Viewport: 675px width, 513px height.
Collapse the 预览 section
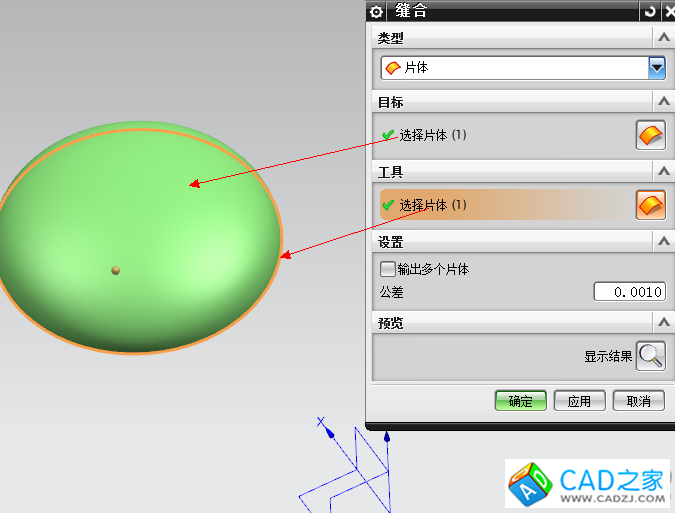pyautogui.click(x=662, y=323)
